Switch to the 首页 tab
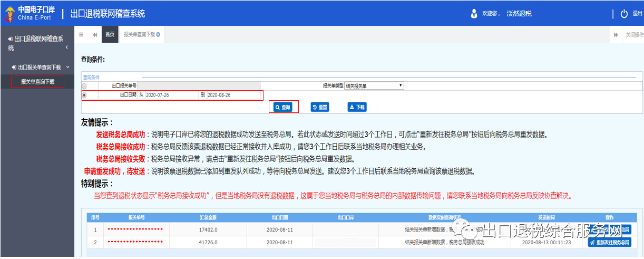Viewport: 644px width, 259px height. 110,34
